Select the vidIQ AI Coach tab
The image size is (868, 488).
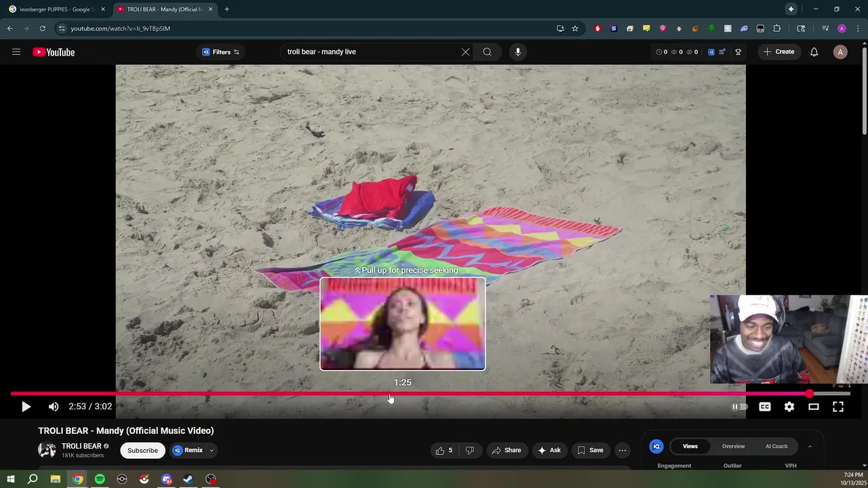[x=776, y=446]
